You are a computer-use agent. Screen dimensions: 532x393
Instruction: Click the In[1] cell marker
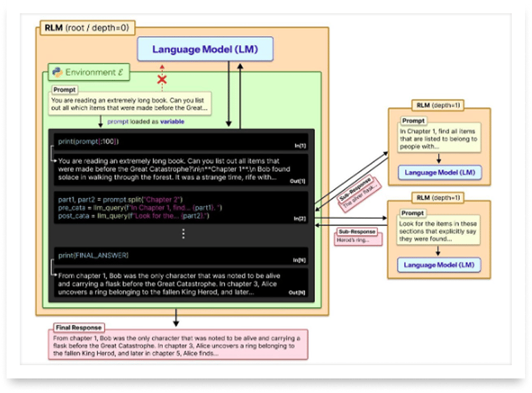click(x=299, y=146)
